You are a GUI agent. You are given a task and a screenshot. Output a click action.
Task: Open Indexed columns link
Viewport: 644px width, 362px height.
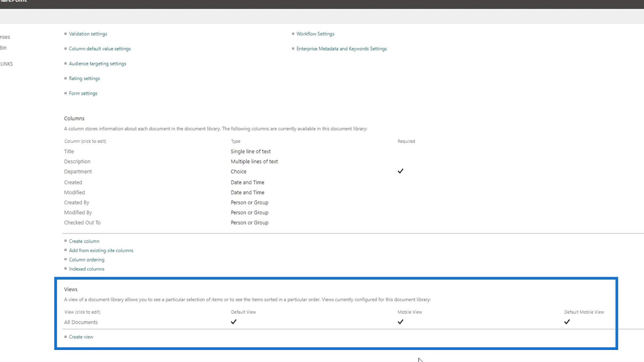87,269
